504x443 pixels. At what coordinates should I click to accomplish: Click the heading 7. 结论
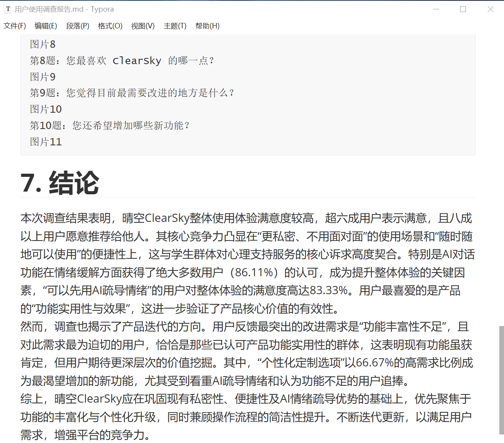click(60, 183)
